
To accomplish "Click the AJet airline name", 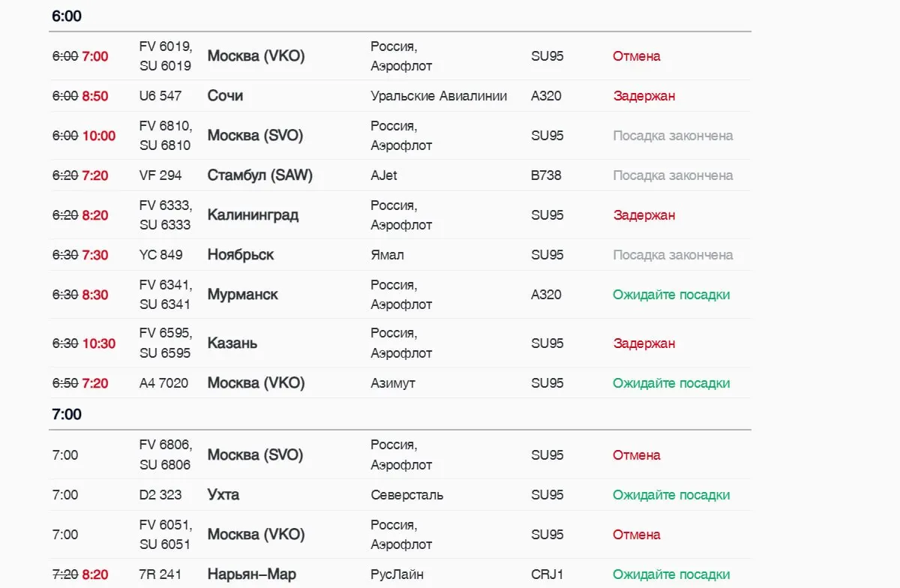I will pos(384,175).
